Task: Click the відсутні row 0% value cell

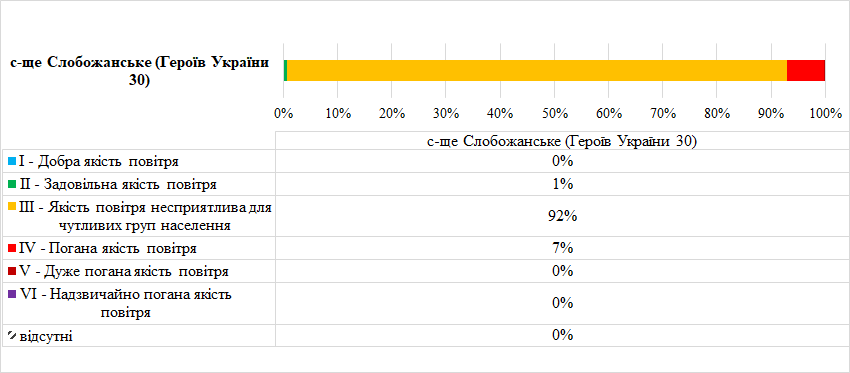Action: point(562,336)
